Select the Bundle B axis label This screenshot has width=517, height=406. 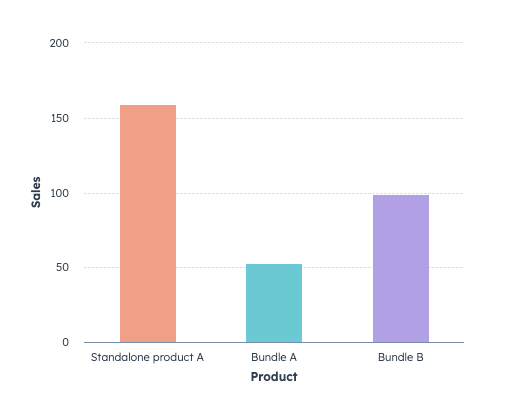click(x=401, y=358)
